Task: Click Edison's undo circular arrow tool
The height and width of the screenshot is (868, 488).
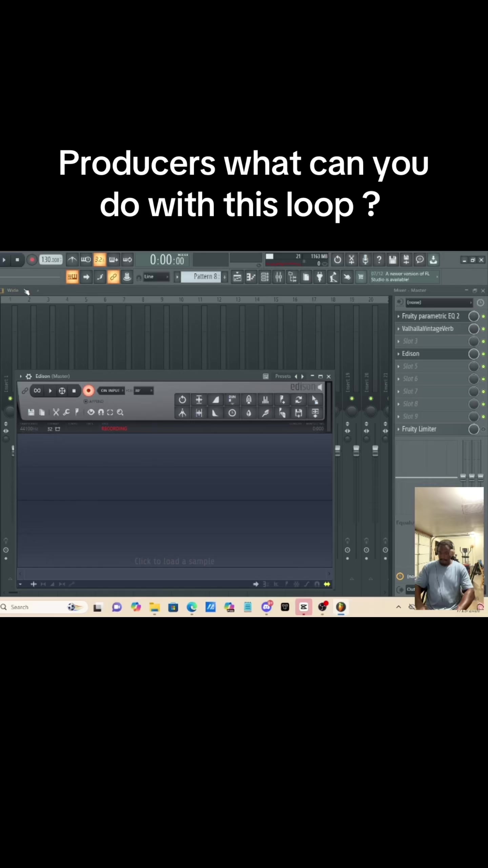Action: 182,400
